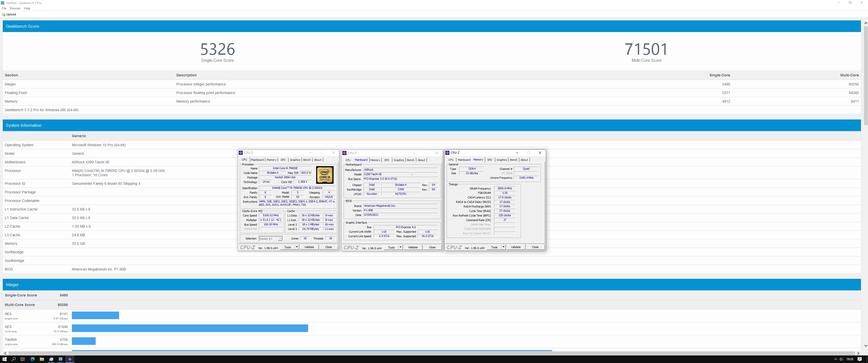Launch Microsoft Edge from the taskbar
This screenshot has height=363, width=868.
pyautogui.click(x=32, y=359)
